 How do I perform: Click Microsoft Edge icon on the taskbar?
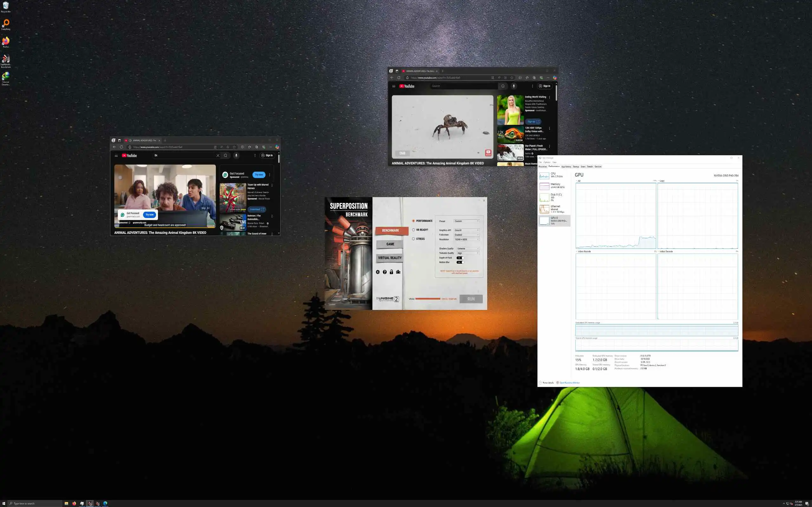pyautogui.click(x=105, y=503)
